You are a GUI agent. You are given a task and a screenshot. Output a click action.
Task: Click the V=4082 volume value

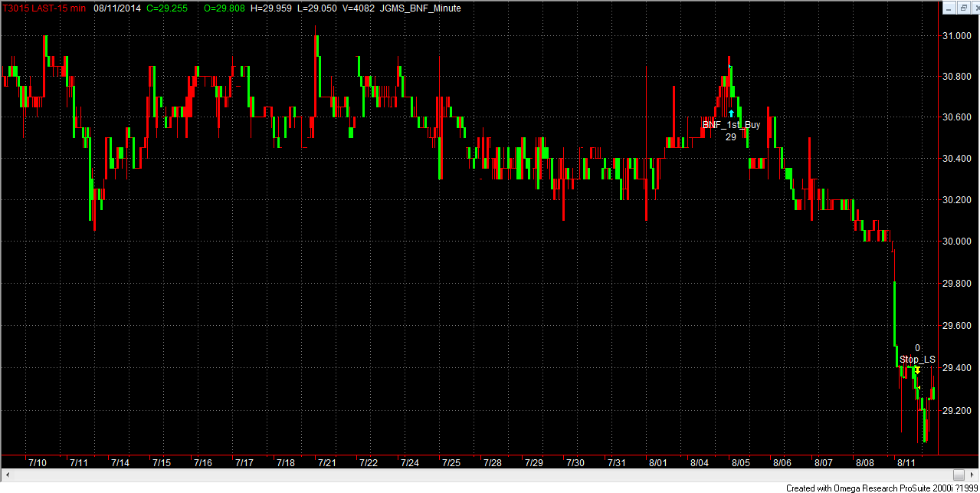click(x=360, y=8)
